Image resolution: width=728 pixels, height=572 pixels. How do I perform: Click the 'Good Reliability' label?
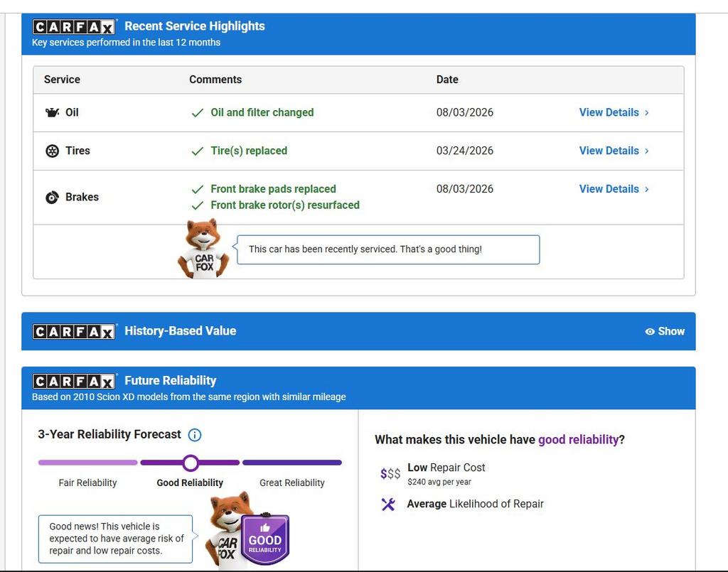click(190, 483)
